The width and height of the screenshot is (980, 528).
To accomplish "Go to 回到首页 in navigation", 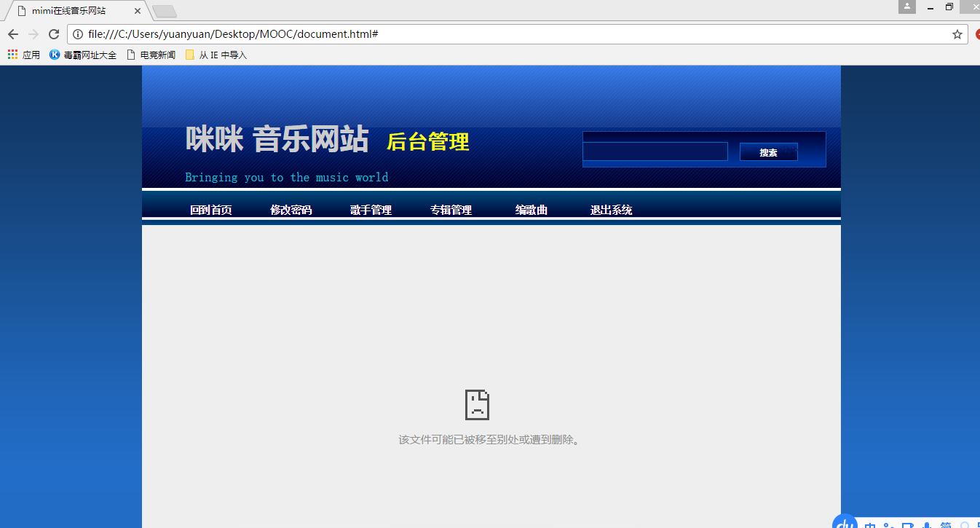I will [x=211, y=210].
